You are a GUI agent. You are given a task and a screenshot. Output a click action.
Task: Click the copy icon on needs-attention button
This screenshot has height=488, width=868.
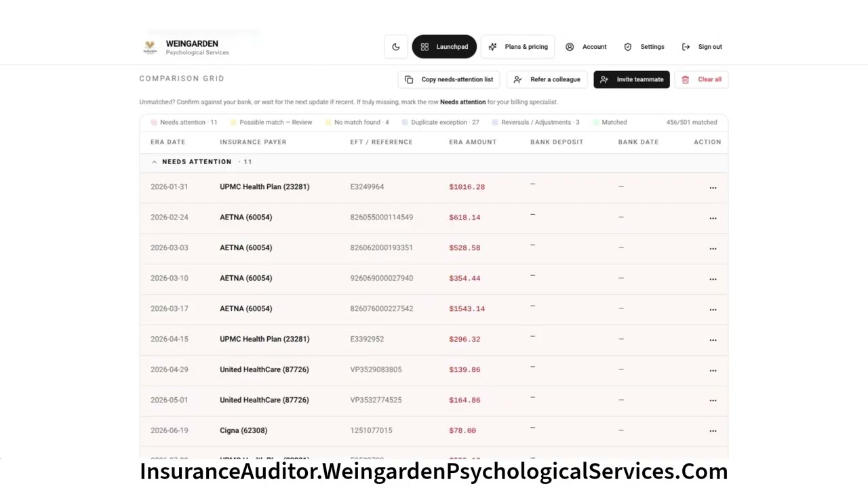pyautogui.click(x=409, y=79)
